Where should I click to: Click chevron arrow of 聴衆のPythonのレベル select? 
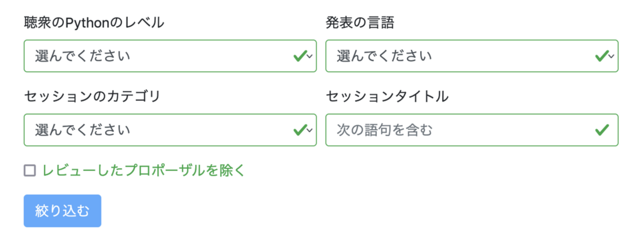click(x=310, y=56)
